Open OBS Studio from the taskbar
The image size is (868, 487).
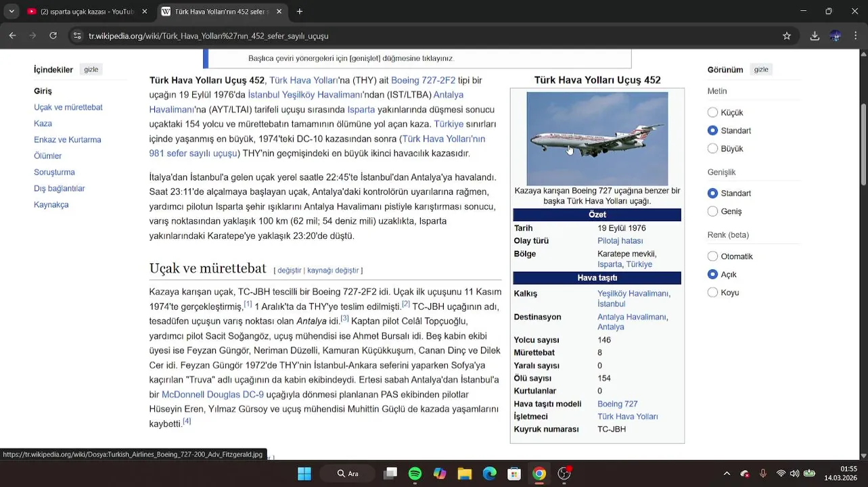pos(564,473)
